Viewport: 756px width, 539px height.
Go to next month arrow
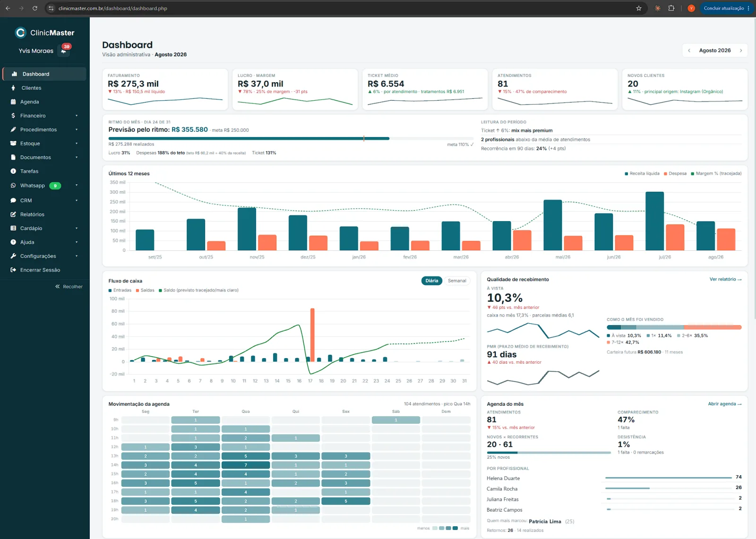pos(741,51)
